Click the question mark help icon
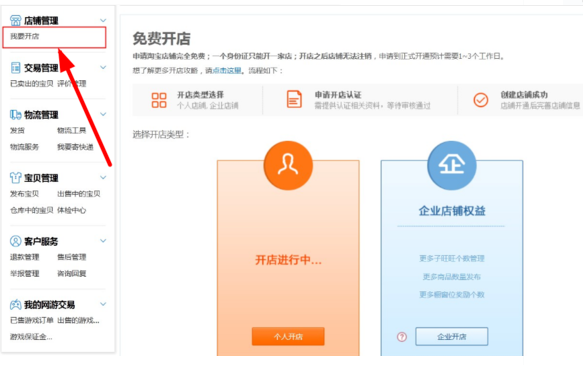Screen dimensions: 583x365 point(402,337)
